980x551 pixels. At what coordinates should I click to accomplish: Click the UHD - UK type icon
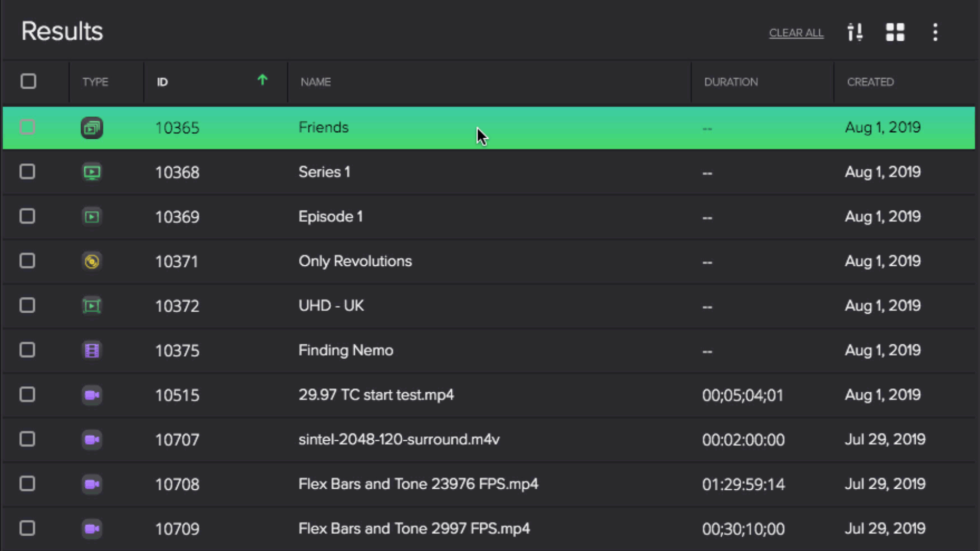pos(92,306)
